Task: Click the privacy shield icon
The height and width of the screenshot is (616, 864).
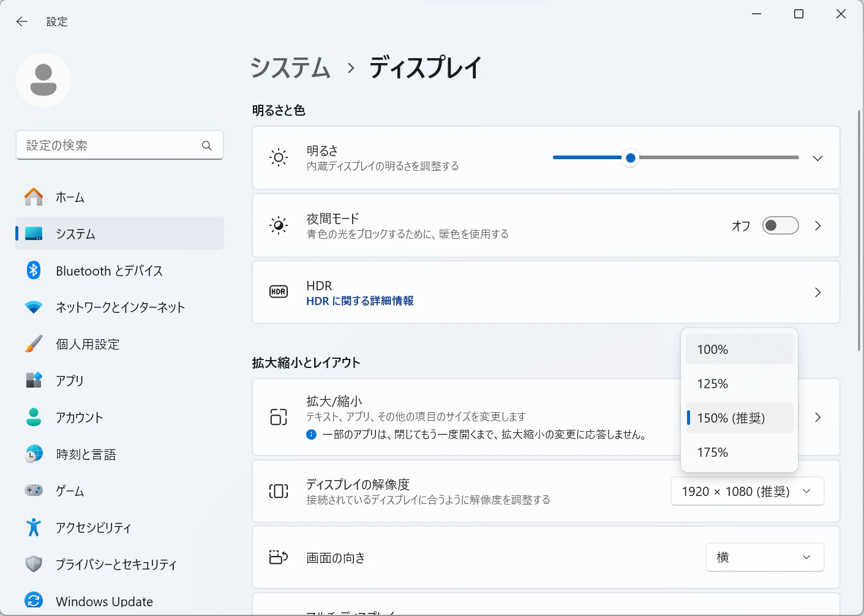Action: pyautogui.click(x=34, y=564)
